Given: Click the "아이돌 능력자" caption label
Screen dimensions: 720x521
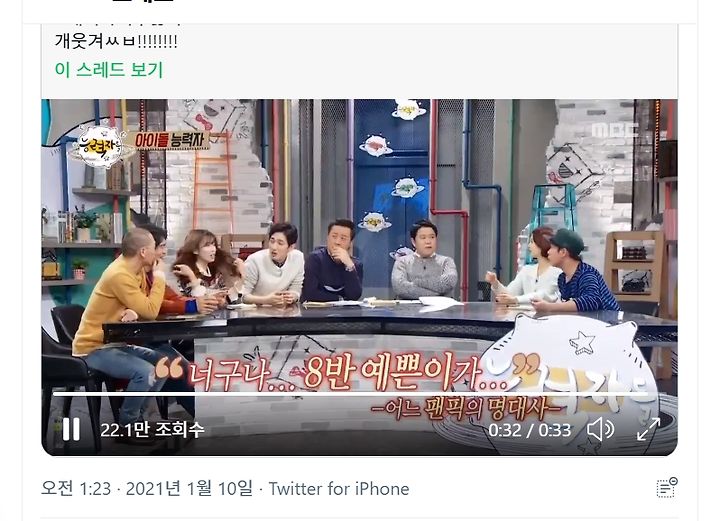Looking at the screenshot, I should 171,140.
